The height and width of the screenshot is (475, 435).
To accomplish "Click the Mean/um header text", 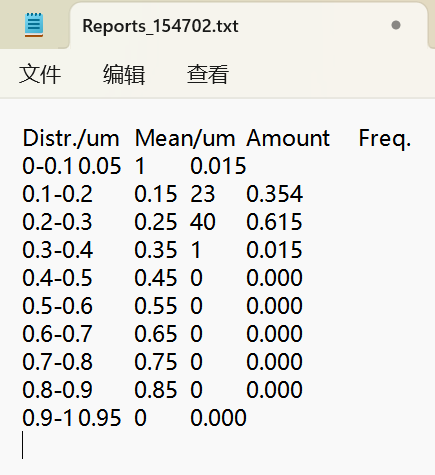I will tap(185, 138).
